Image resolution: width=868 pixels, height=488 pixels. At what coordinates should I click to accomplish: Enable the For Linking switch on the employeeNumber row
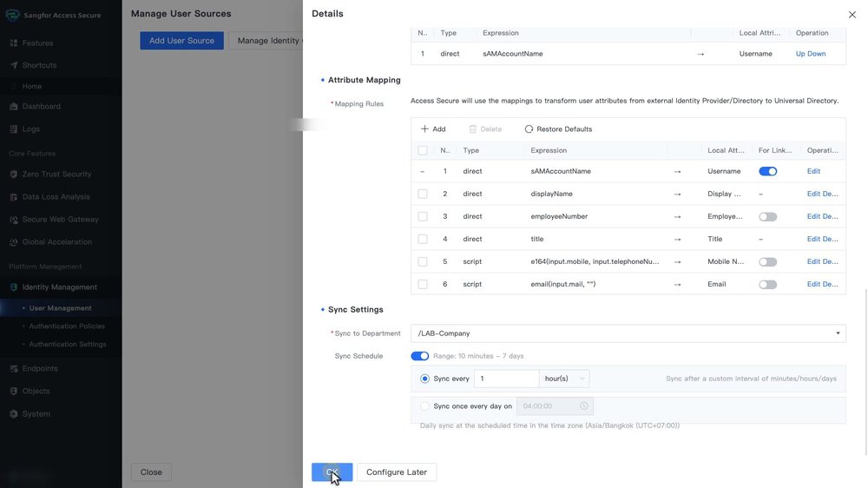768,216
